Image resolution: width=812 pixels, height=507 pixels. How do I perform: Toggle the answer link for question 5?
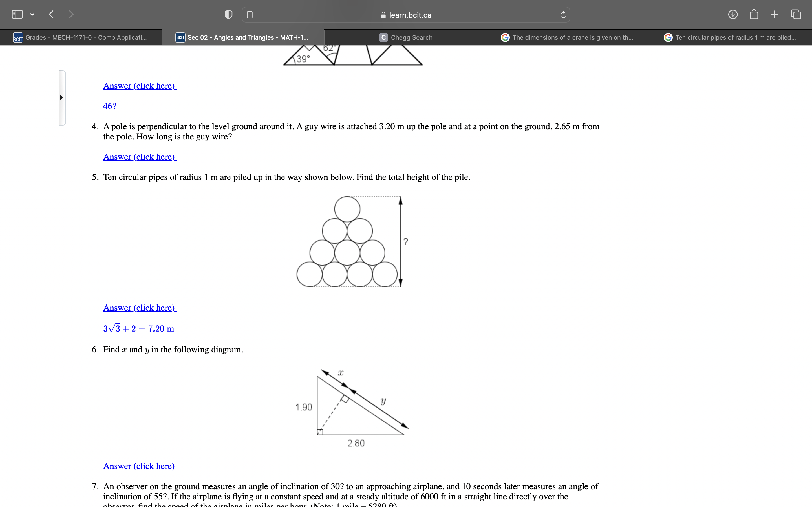140,308
